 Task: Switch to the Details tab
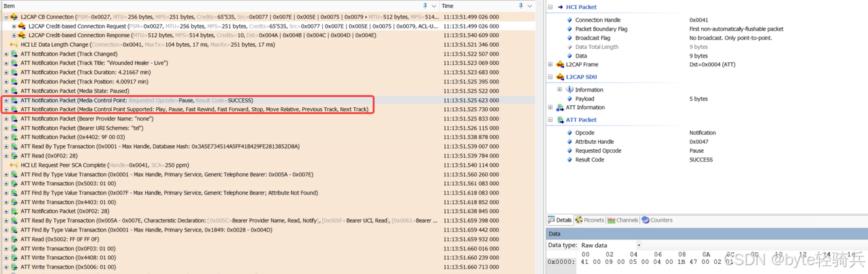tap(560, 220)
